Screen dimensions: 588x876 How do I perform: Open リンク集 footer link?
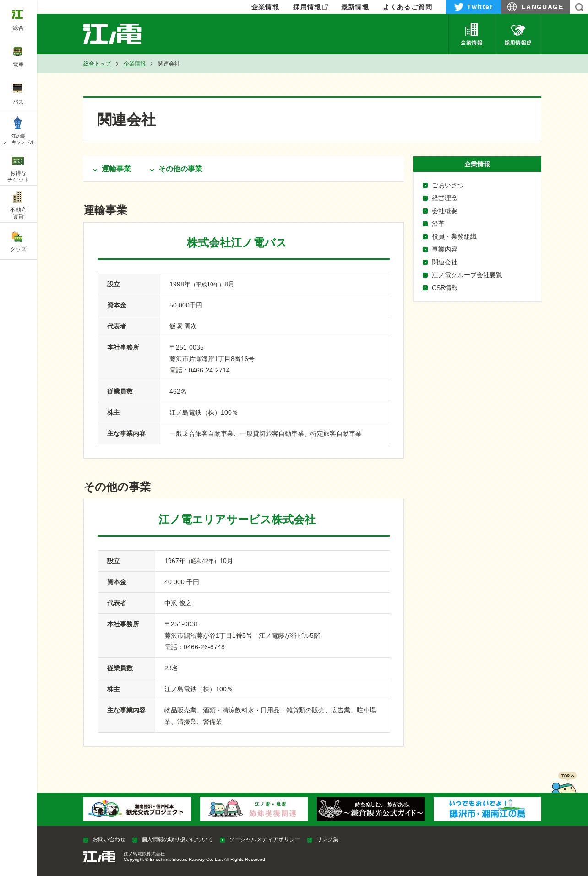click(327, 839)
